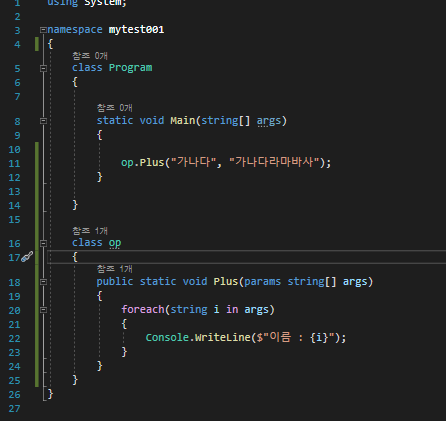
Task: Click the foreach keyword
Action: (143, 309)
